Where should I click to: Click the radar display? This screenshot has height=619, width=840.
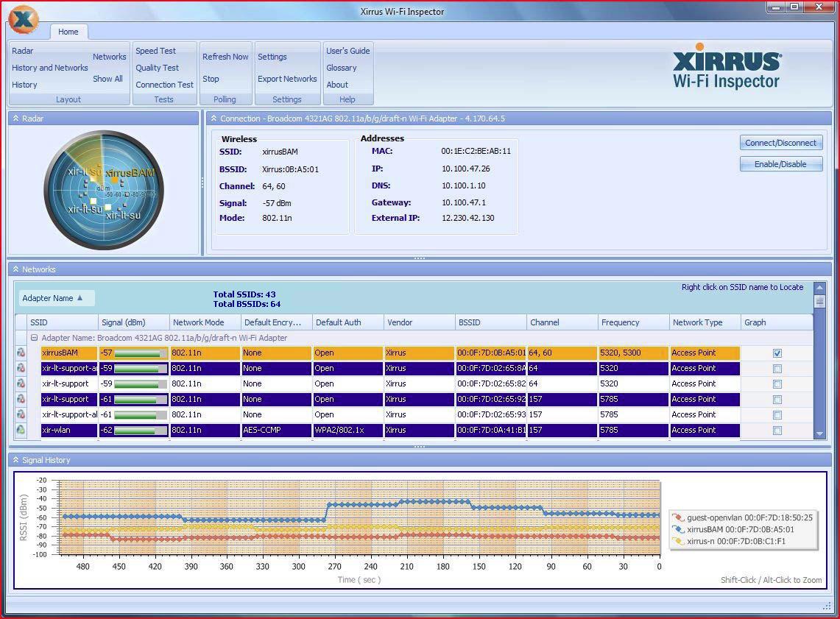tap(104, 190)
